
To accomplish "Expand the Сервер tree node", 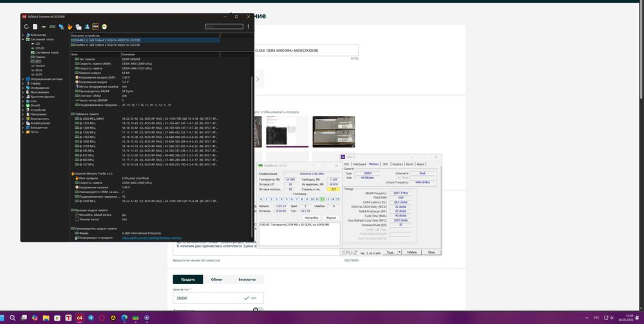I will click(23, 83).
